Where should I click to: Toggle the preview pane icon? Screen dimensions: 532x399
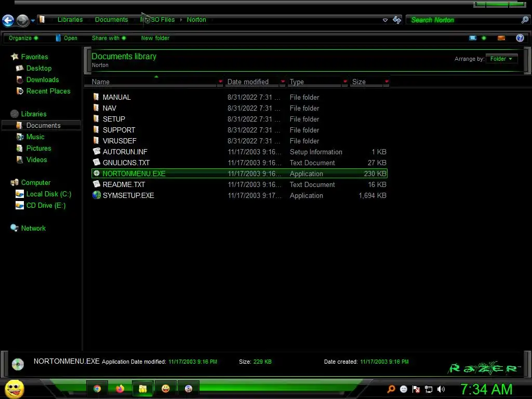[x=501, y=38]
